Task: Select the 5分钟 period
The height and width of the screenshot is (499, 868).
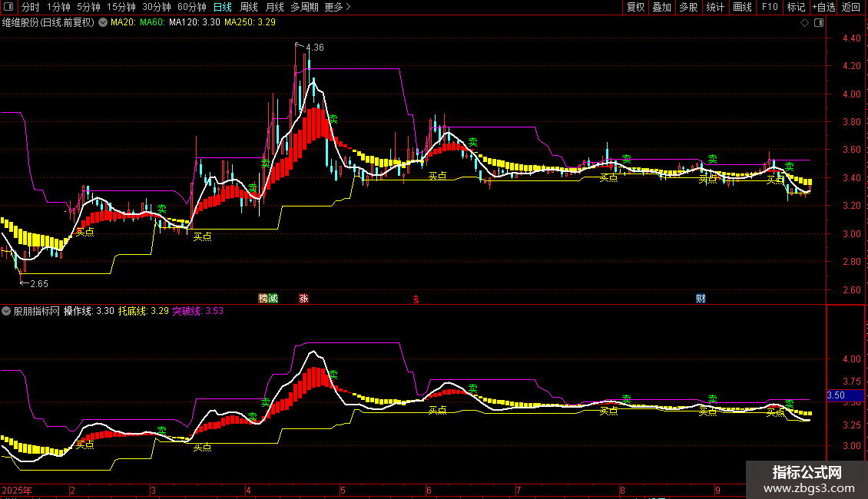Action: [x=88, y=7]
